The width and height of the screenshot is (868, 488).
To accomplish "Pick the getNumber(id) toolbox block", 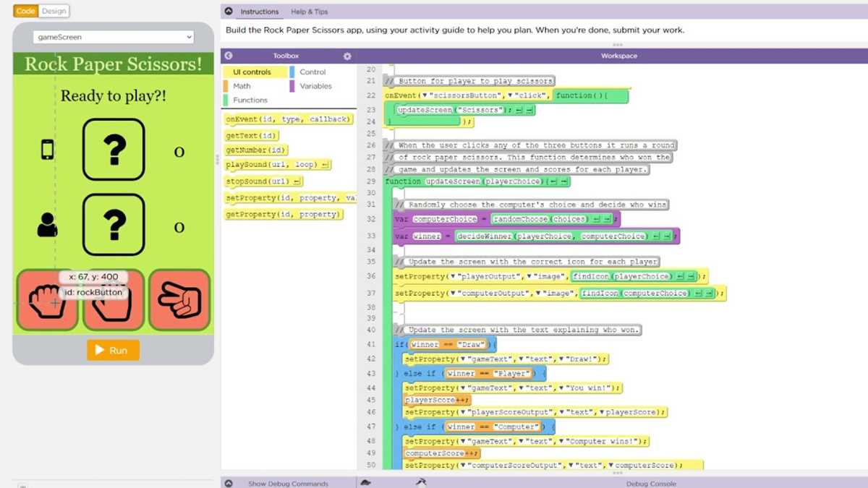I will tap(257, 150).
